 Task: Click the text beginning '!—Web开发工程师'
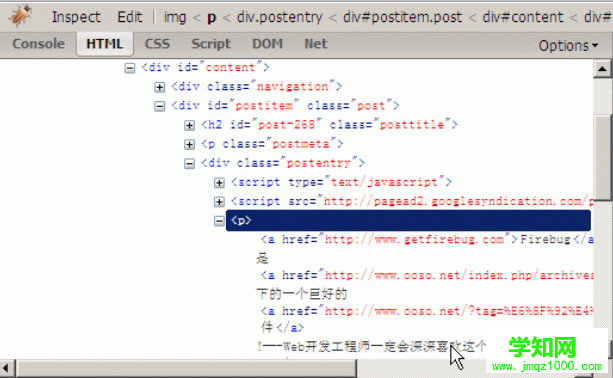(371, 346)
